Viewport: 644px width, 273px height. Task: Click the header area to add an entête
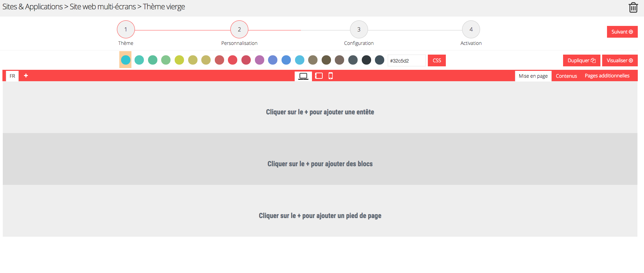[x=320, y=107]
